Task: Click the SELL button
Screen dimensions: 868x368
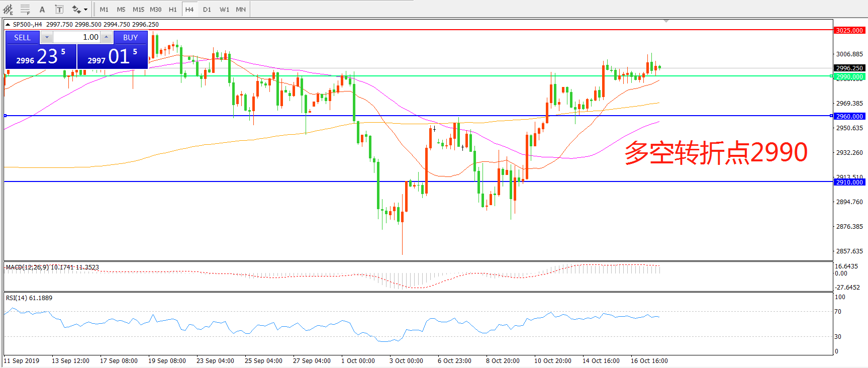Action: (x=22, y=37)
